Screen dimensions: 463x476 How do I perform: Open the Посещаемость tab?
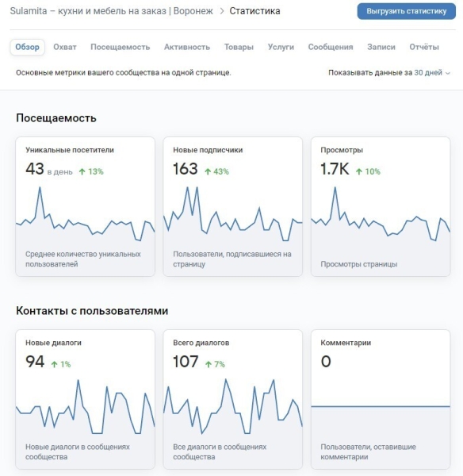coord(121,47)
